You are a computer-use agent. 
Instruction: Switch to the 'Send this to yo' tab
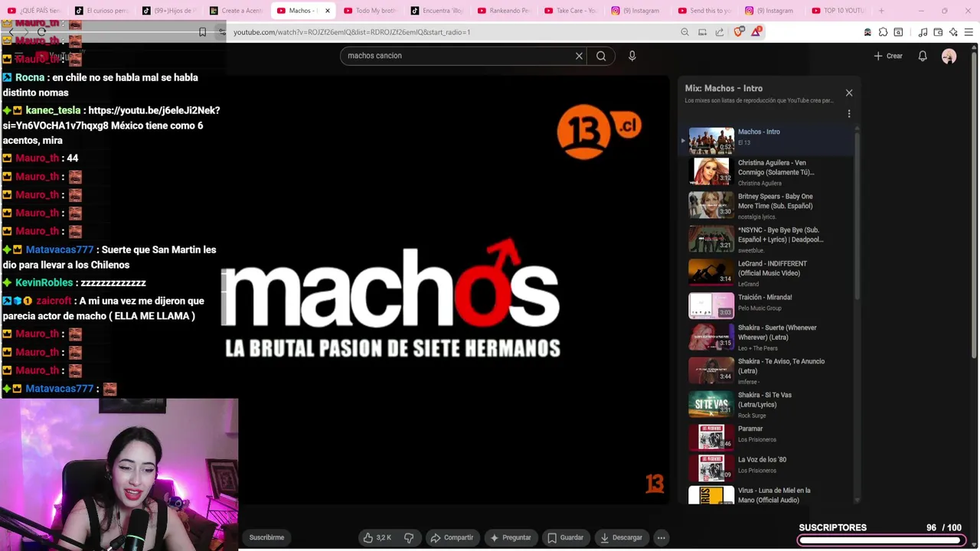click(x=704, y=11)
